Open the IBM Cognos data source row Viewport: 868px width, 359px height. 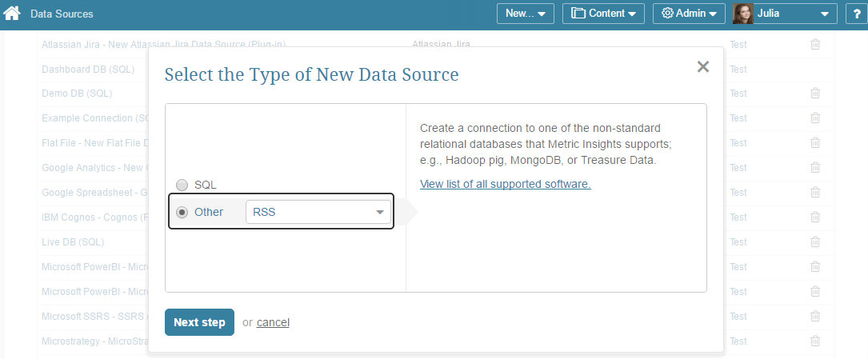pyautogui.click(x=94, y=217)
